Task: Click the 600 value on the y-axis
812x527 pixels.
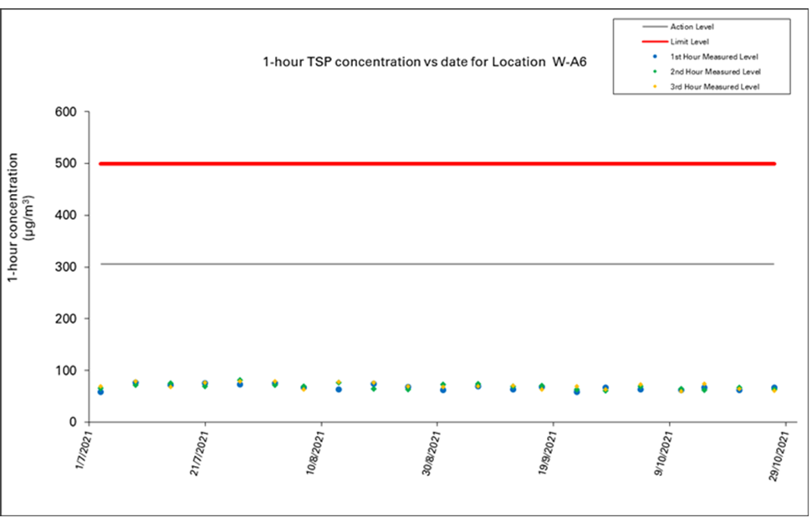Action: (65, 112)
